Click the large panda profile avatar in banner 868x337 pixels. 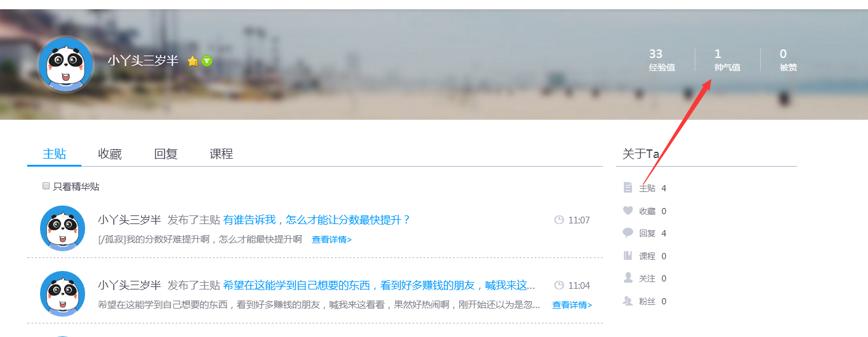(x=65, y=65)
